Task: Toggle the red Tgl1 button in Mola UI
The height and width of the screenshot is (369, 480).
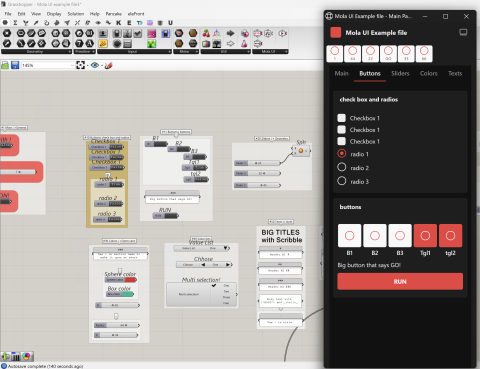Action: pyautogui.click(x=425, y=236)
